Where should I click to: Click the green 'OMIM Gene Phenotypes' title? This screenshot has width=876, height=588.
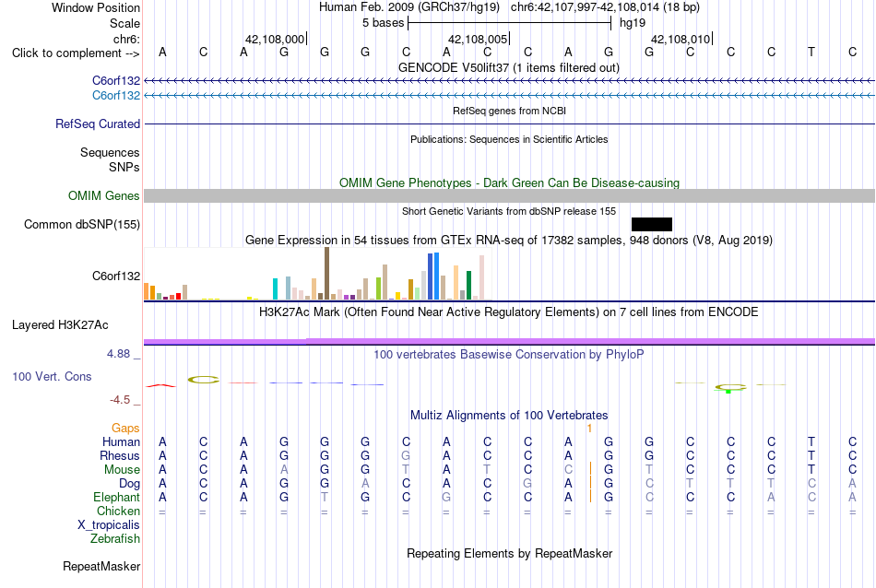(509, 182)
